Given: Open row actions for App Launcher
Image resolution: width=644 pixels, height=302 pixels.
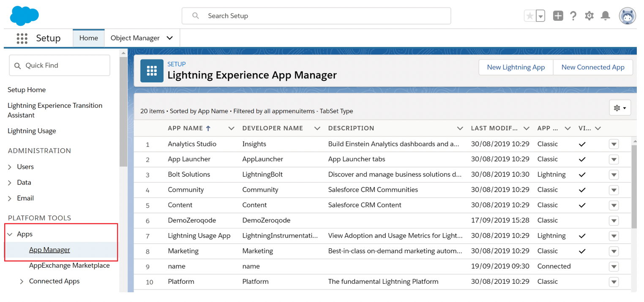Looking at the screenshot, I should point(614,159).
